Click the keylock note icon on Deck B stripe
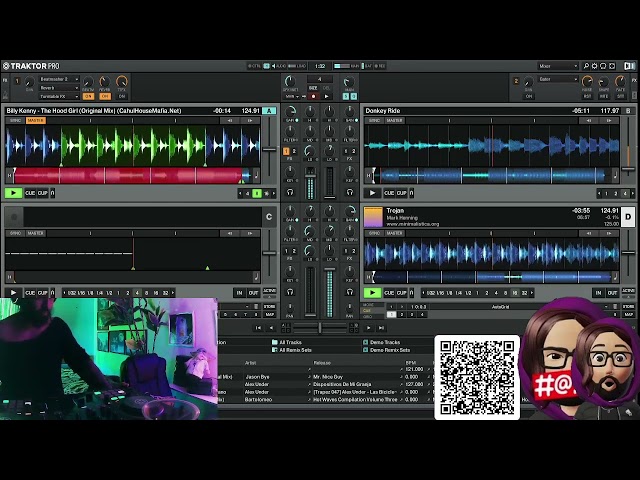 [x=615, y=176]
